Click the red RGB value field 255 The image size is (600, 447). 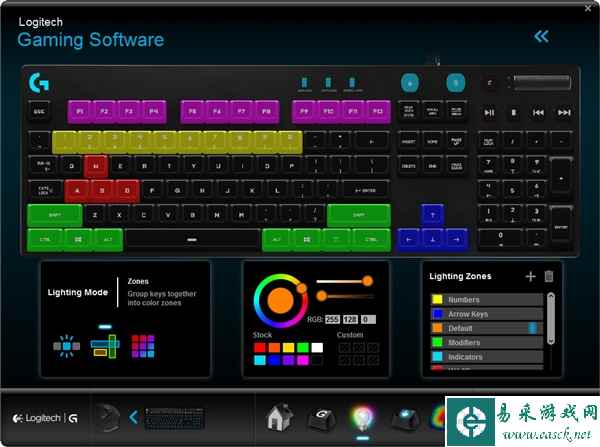point(332,319)
